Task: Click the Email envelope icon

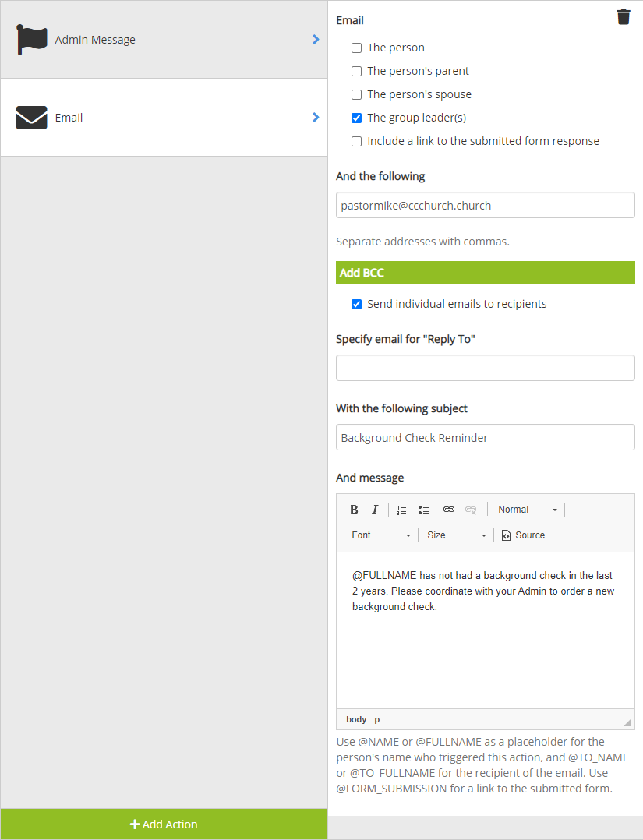Action: click(32, 118)
